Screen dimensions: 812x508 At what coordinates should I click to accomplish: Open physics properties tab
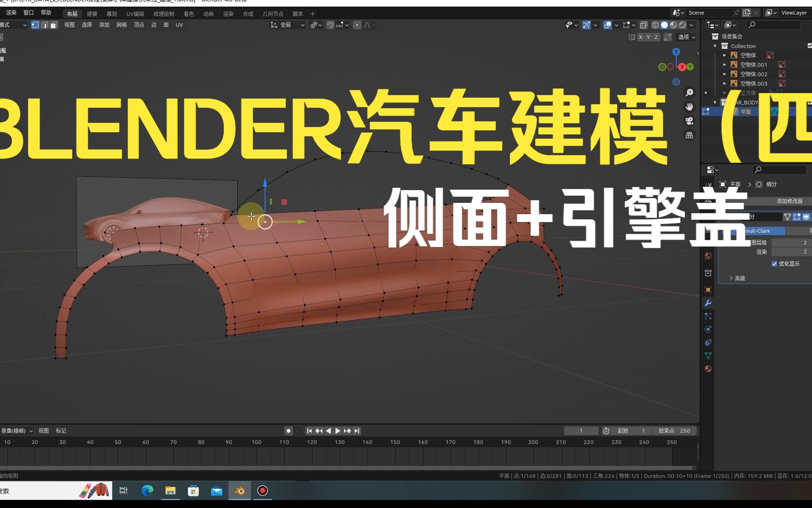[708, 329]
